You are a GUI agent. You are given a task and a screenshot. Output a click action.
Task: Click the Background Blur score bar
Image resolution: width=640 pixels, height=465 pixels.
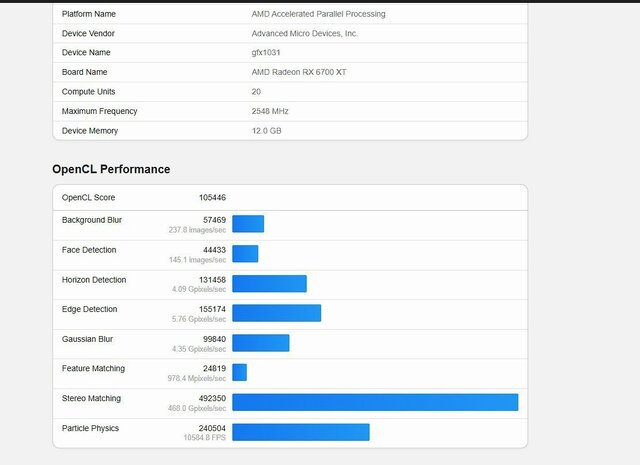click(x=248, y=224)
